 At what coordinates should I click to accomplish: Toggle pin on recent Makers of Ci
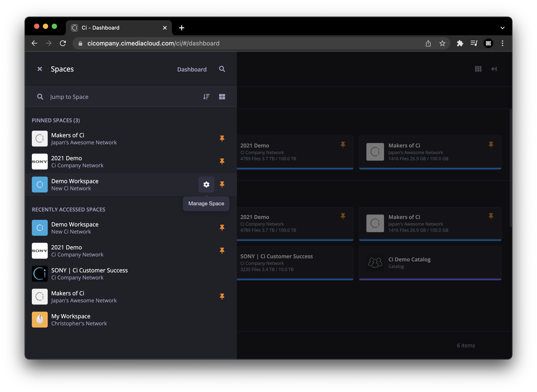point(222,297)
